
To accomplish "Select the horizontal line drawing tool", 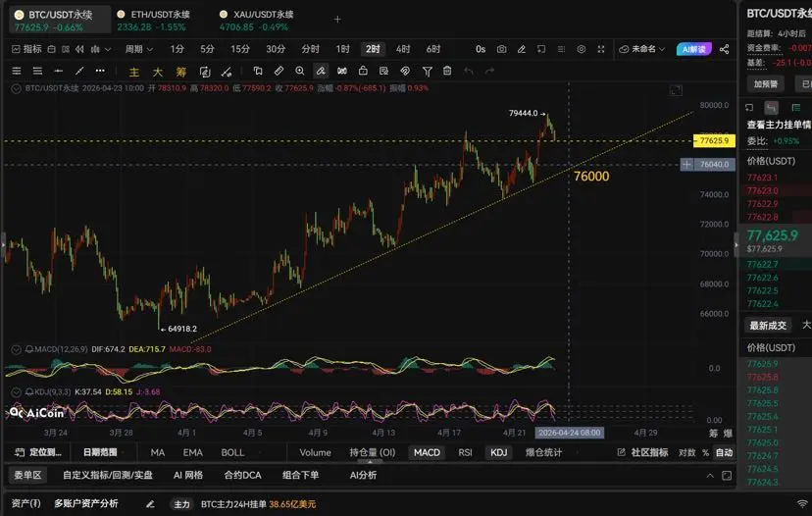I will pyautogui.click(x=59, y=71).
